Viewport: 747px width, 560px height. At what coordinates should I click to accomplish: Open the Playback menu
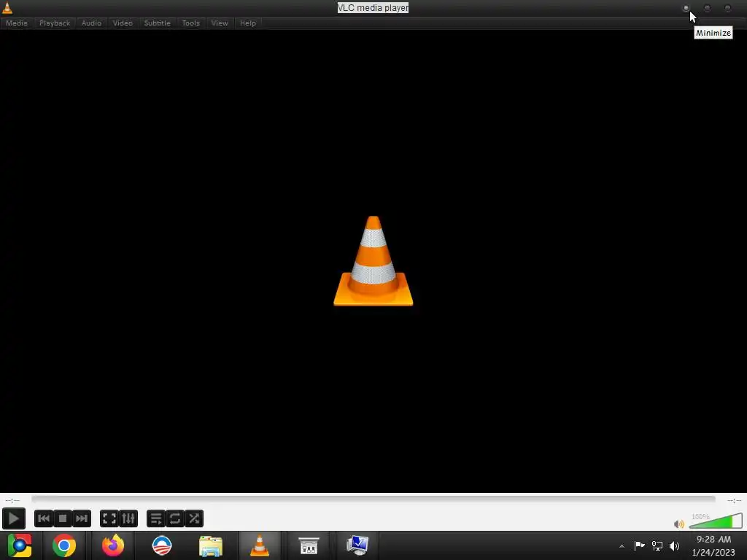[55, 23]
